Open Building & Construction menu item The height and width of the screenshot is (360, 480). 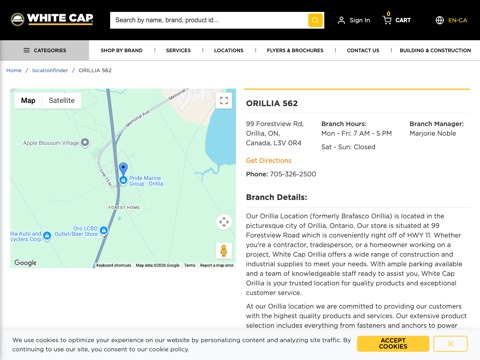[x=435, y=50]
